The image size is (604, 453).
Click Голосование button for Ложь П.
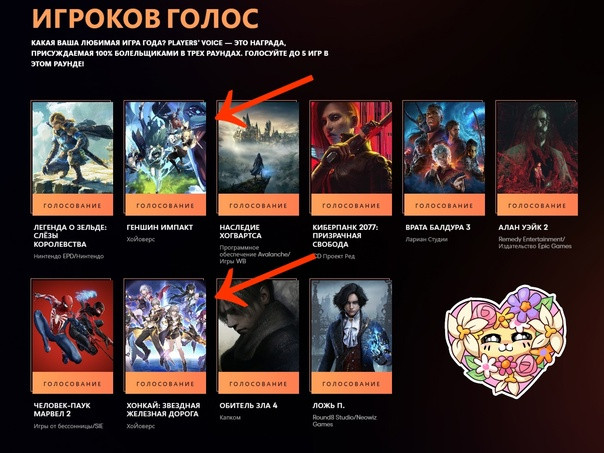(x=351, y=383)
